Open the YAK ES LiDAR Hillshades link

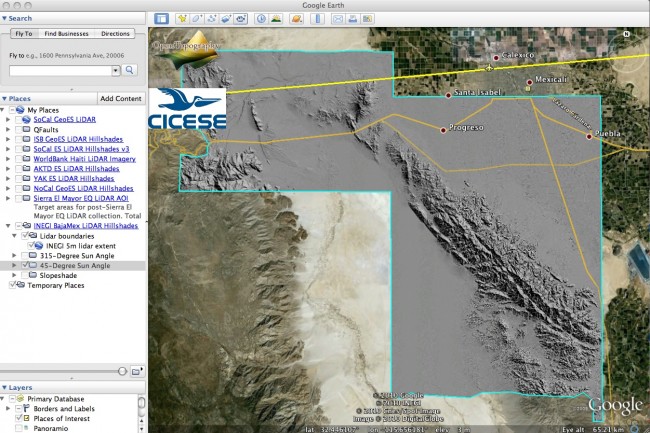coord(74,179)
